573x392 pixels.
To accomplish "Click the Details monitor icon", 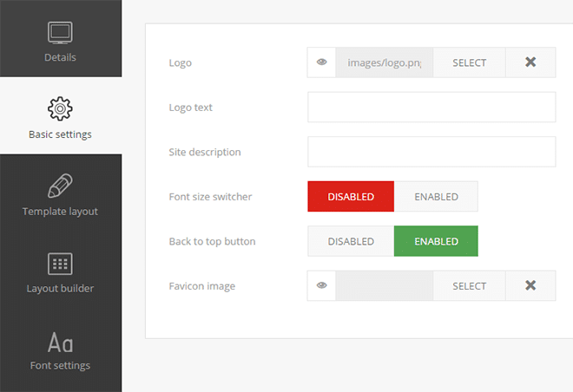I will [60, 33].
